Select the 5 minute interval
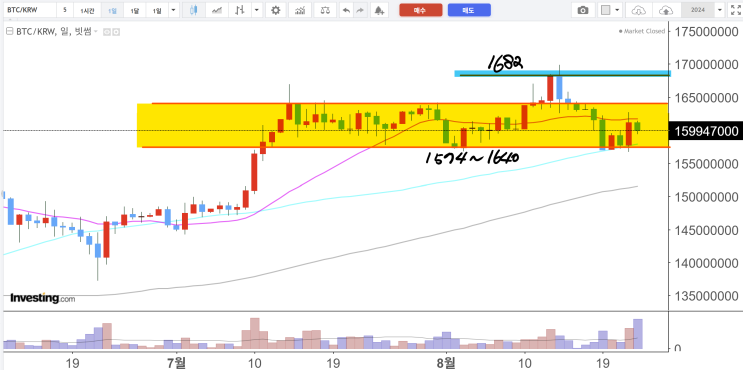 (64, 10)
